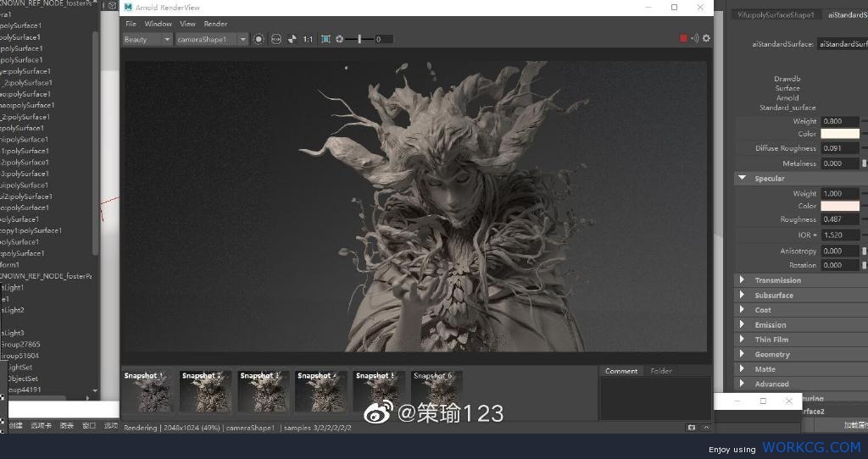
Task: Click the Rotation value field
Action: click(x=840, y=265)
